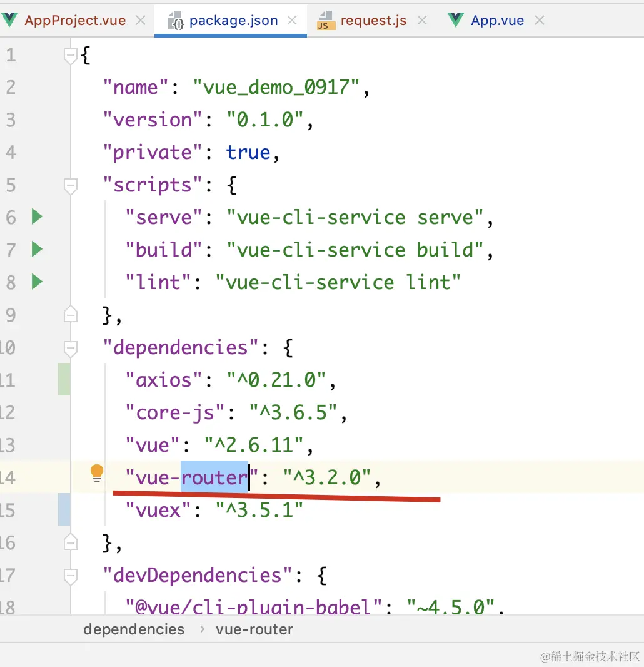
Task: Click the "vue-cli-service serve" value
Action: 355,217
